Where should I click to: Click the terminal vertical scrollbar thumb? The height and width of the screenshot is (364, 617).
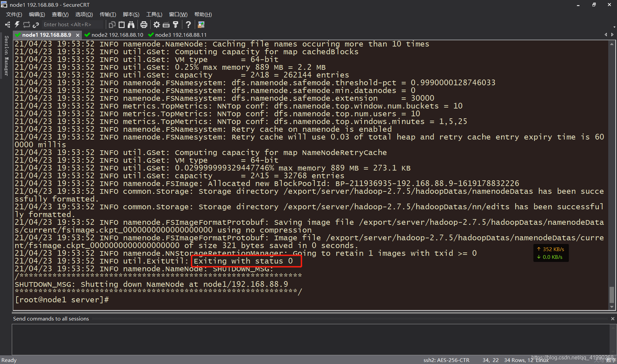point(612,295)
